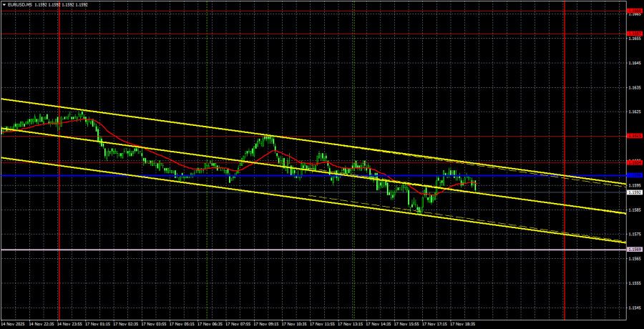
Task: Click the red 1.1613 price tag on axis
Action: [x=634, y=136]
